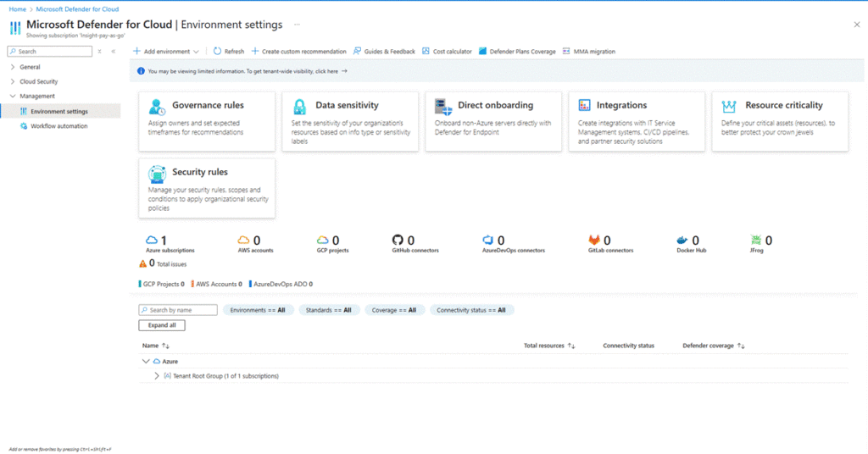Viewport: 868px width, 454px height.
Task: Open the Security rules card icon
Action: coord(157,174)
